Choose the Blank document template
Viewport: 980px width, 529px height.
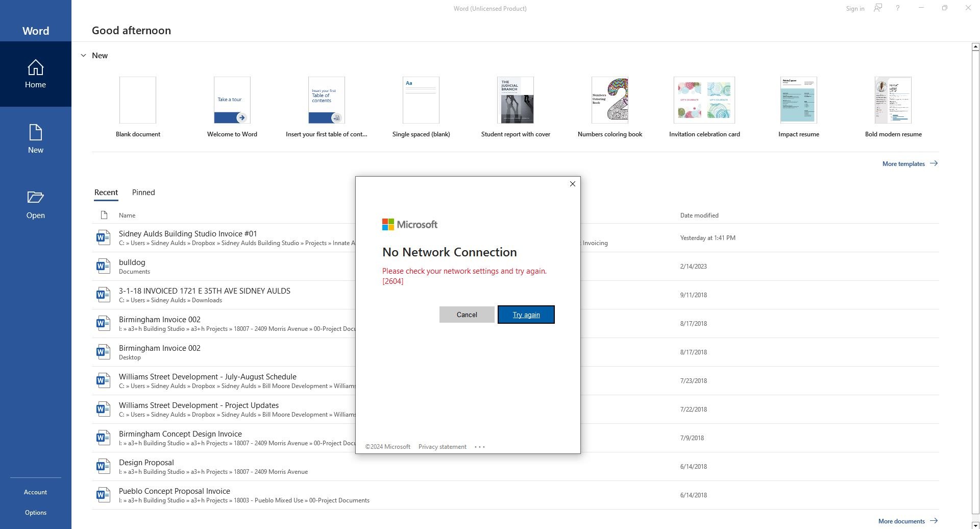(138, 107)
